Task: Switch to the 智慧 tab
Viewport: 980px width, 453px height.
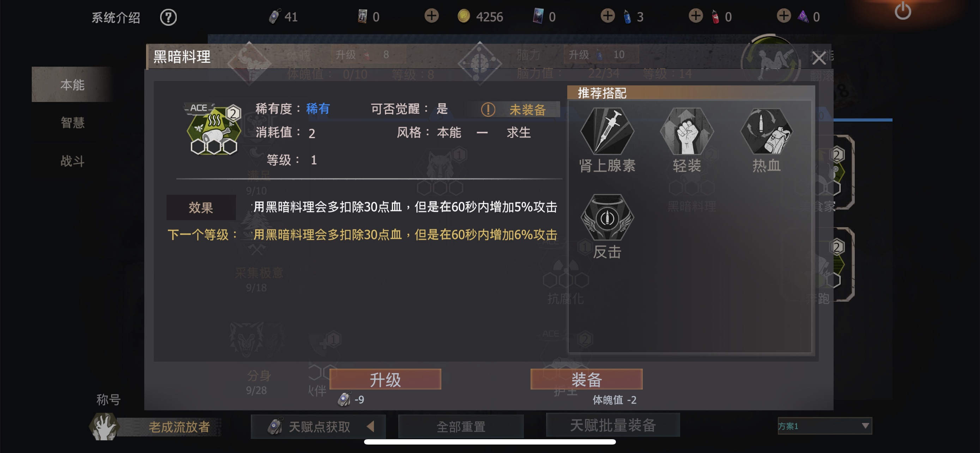Action: (x=72, y=122)
